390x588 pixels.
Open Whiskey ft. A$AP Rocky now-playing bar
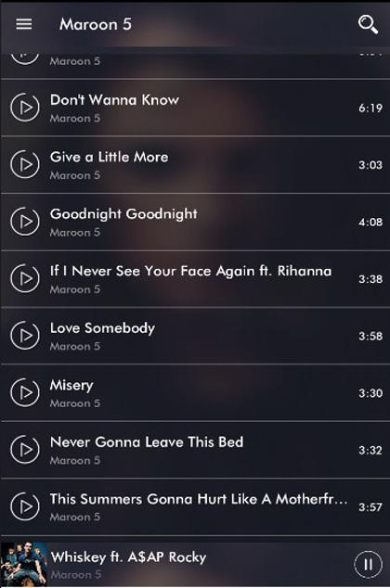195,565
